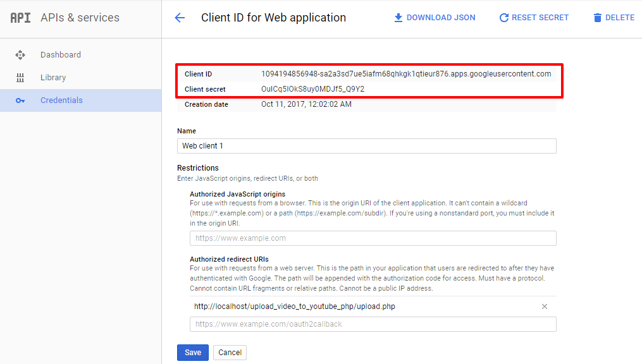Click the Library sidebar icon
The height and width of the screenshot is (364, 642).
tap(20, 78)
